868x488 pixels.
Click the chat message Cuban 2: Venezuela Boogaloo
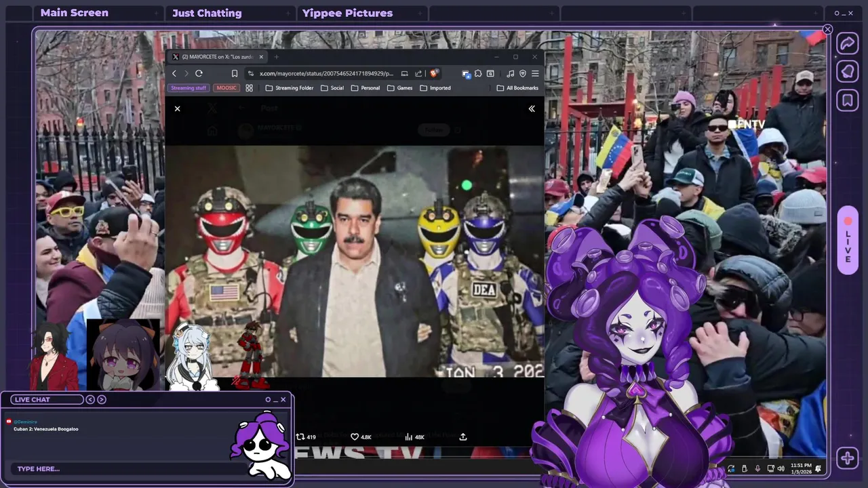click(46, 429)
